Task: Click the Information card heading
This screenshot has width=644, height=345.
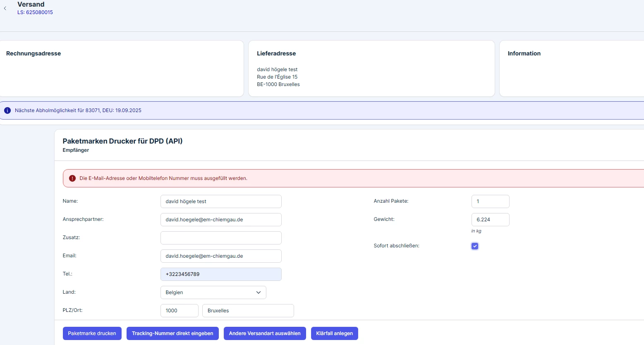Action: tap(524, 53)
